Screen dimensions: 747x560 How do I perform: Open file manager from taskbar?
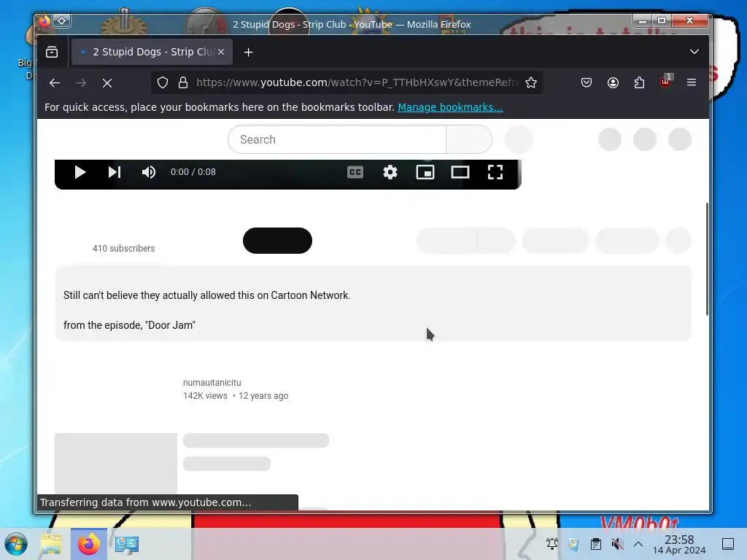(51, 544)
